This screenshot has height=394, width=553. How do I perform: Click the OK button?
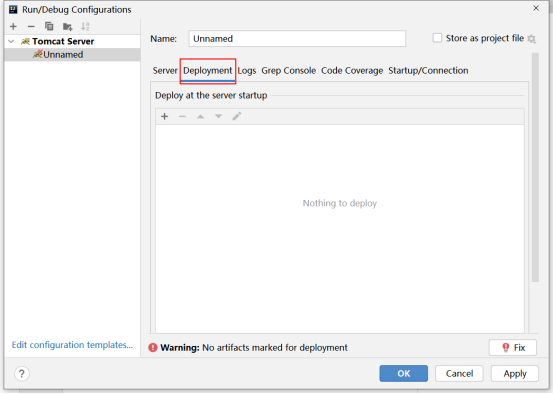(403, 374)
